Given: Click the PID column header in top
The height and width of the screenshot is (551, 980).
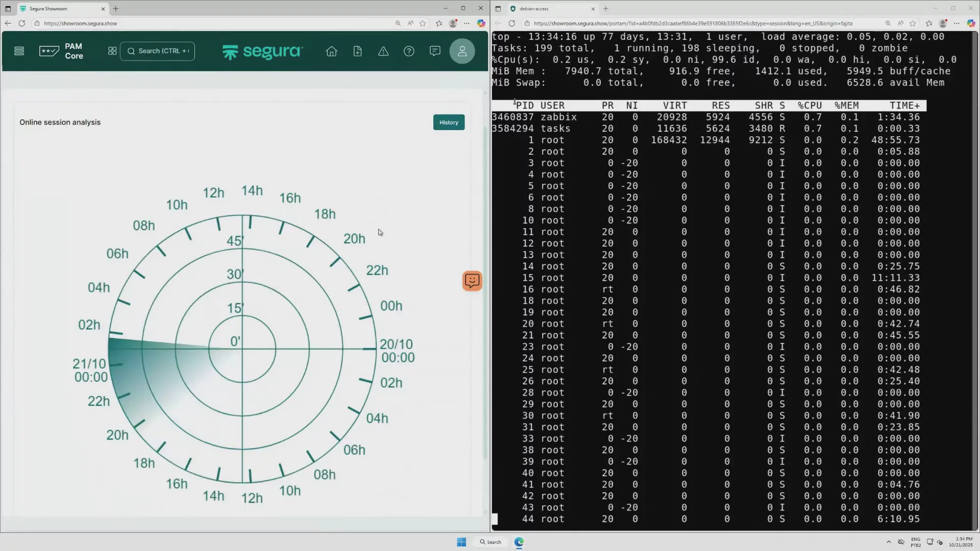Looking at the screenshot, I should click(525, 106).
